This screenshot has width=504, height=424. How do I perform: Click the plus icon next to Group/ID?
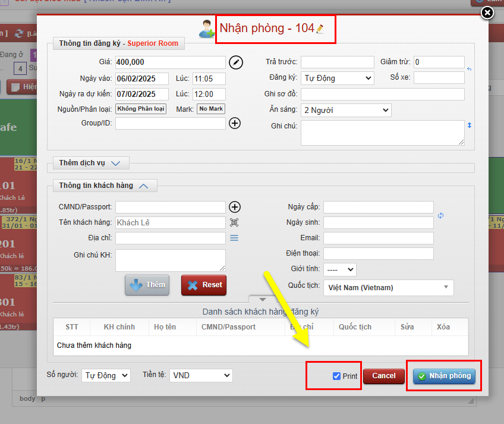pyautogui.click(x=235, y=123)
